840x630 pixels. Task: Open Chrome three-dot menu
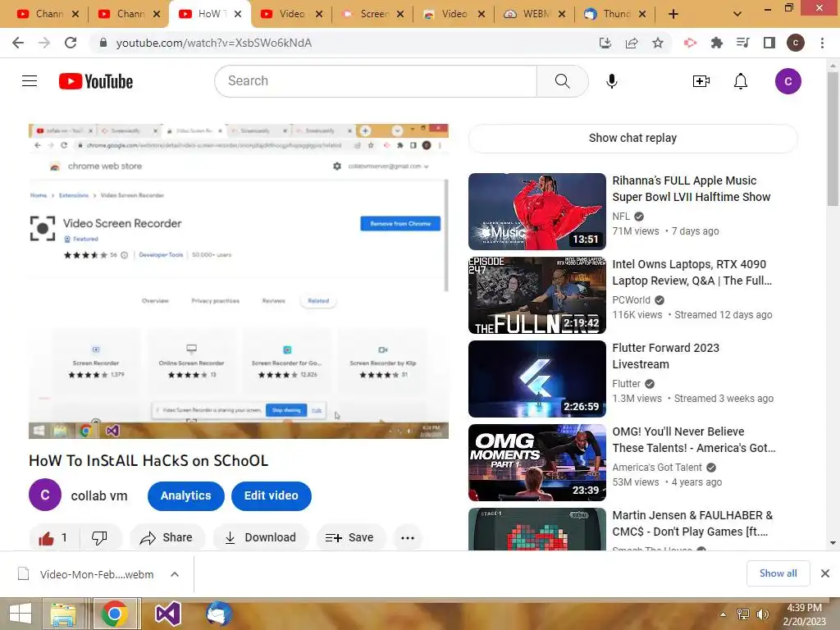tap(822, 43)
